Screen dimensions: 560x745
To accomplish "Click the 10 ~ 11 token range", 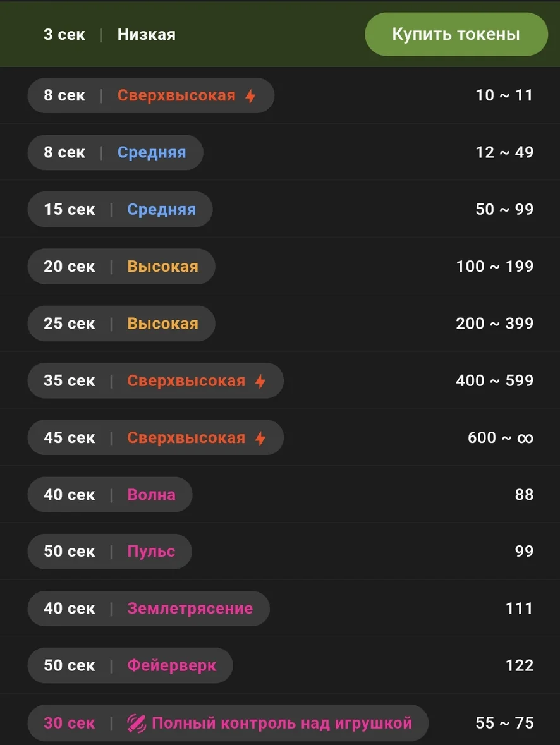I will (x=504, y=96).
